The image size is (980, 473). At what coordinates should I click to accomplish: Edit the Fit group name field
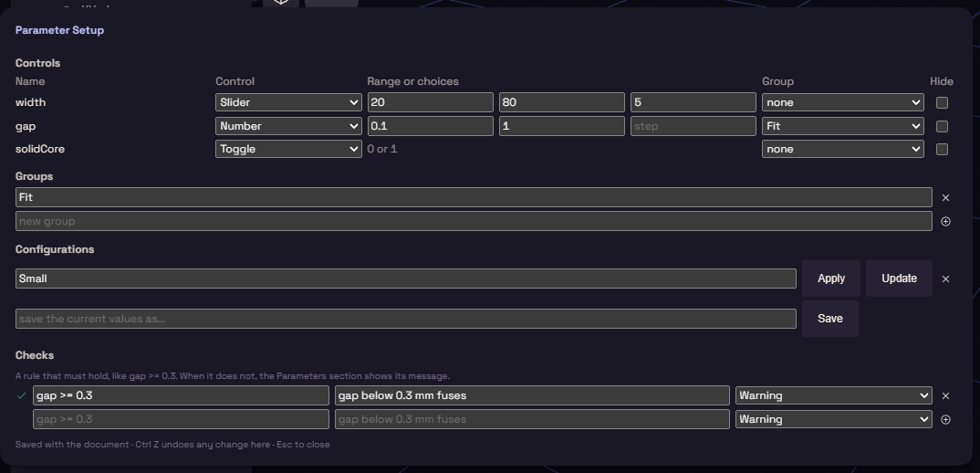(474, 197)
